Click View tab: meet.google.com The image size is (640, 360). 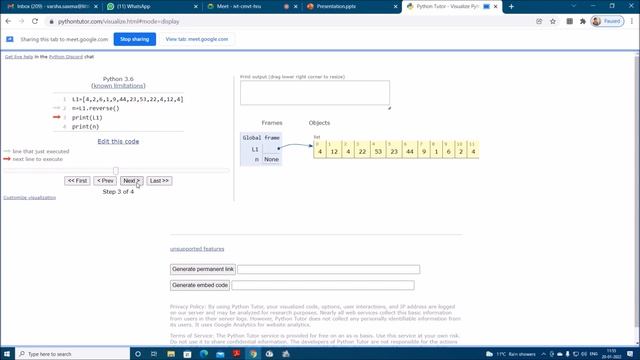197,39
